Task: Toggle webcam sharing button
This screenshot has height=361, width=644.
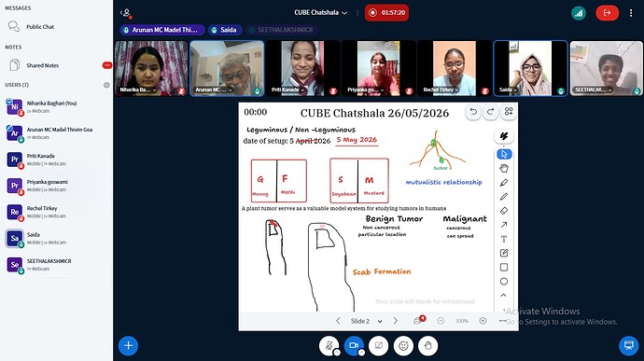Action: click(354, 346)
